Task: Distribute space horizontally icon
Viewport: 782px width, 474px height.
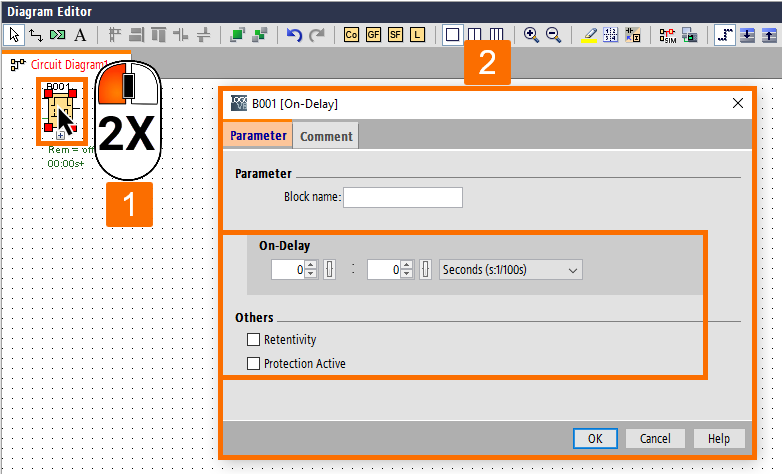Action: pyautogui.click(x=181, y=35)
